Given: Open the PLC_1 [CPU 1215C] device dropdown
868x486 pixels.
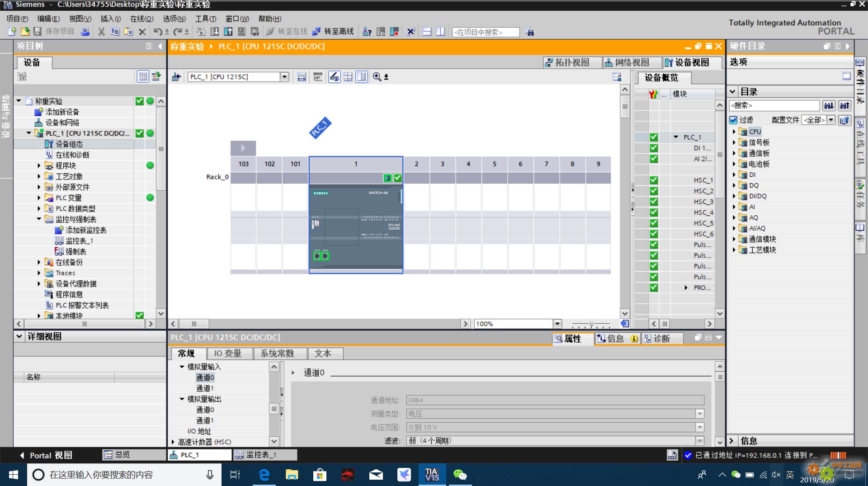Looking at the screenshot, I should [284, 77].
